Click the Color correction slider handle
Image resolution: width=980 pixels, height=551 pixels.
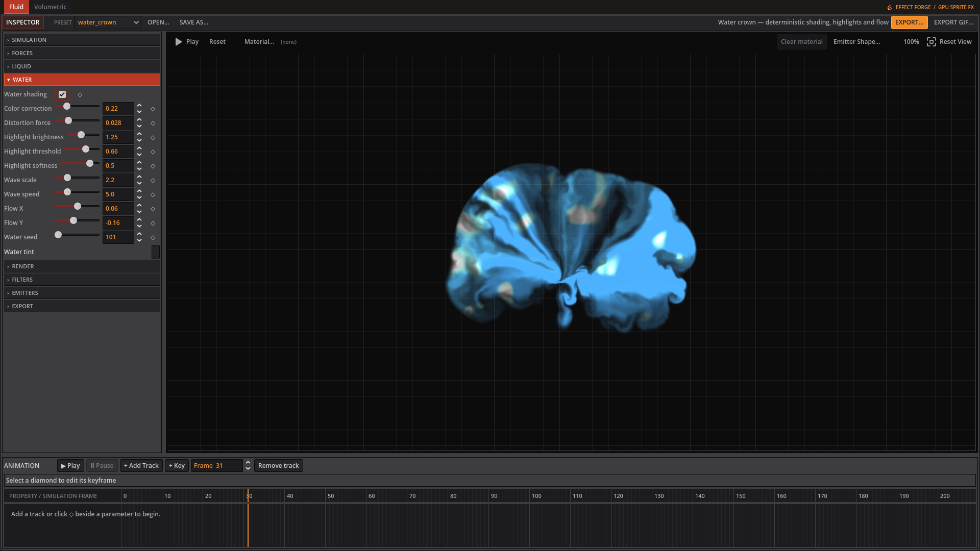(67, 106)
